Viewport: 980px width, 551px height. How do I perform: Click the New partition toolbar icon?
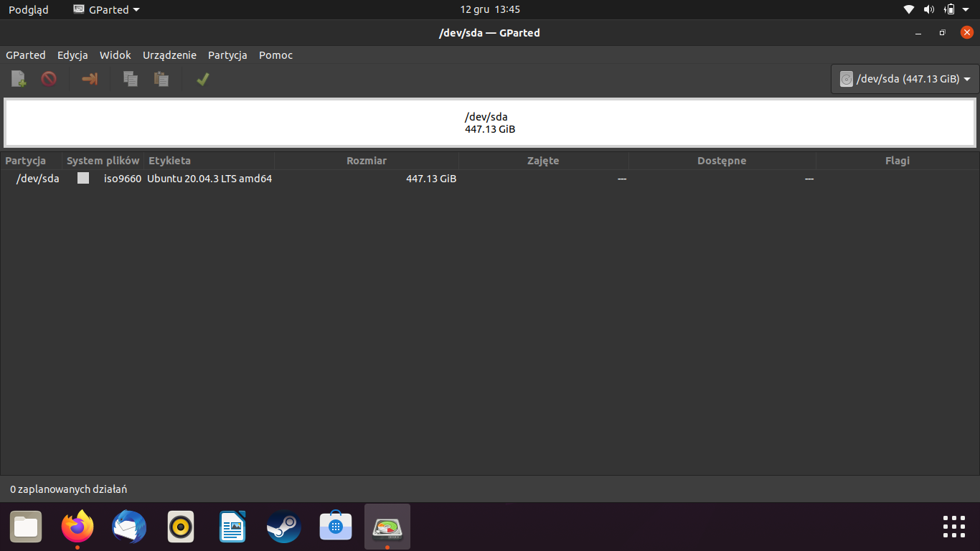point(18,79)
